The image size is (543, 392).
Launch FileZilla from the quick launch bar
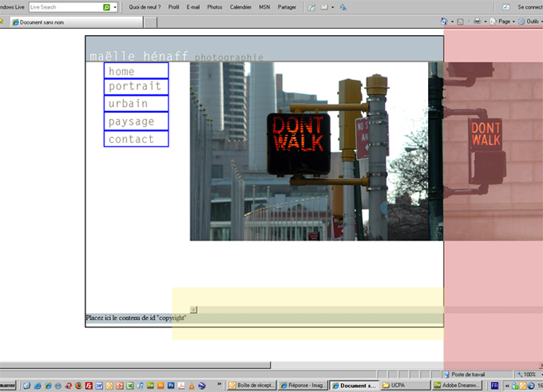click(x=89, y=385)
